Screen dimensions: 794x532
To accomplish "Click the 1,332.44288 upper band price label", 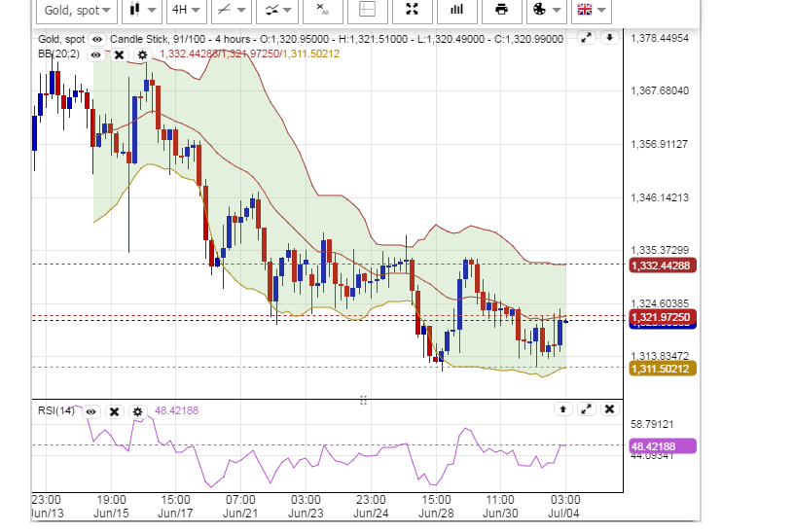I will point(663,266).
